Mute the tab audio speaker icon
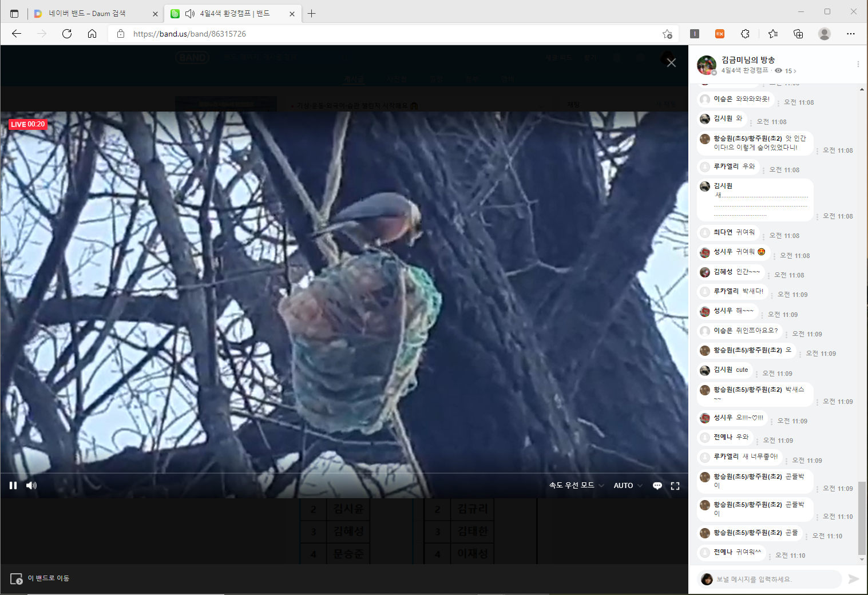This screenshot has height=595, width=868. (190, 13)
